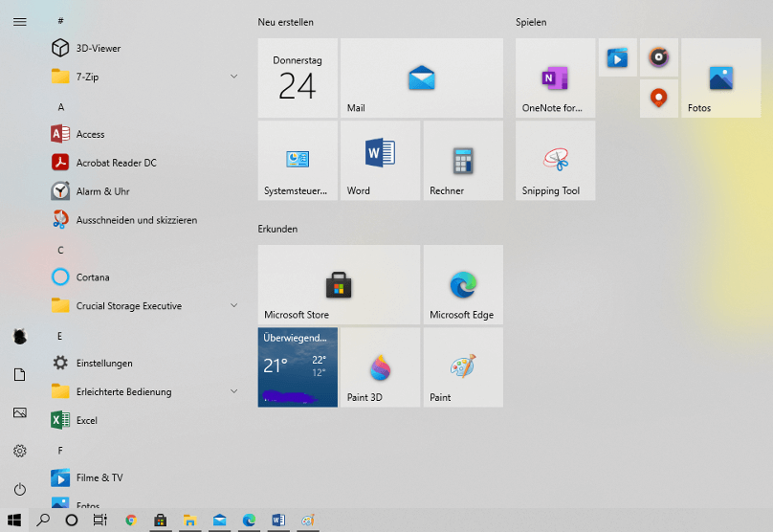Open the Mail tile

(x=422, y=78)
